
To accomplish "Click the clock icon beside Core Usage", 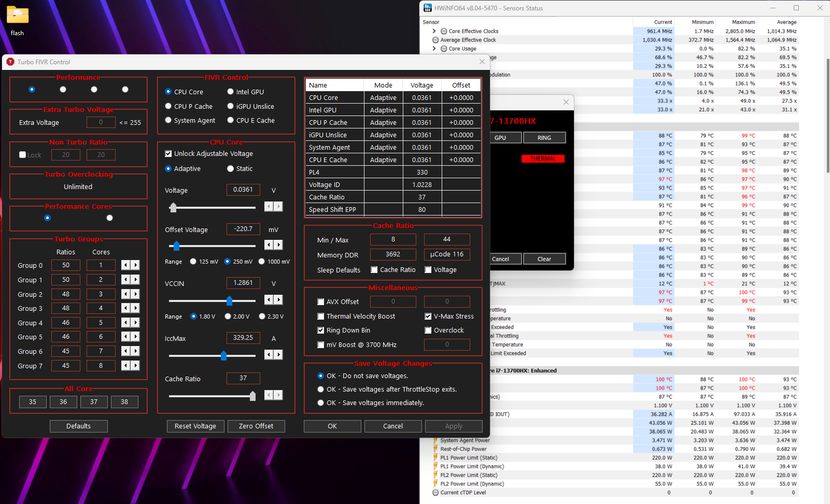I will pos(444,49).
